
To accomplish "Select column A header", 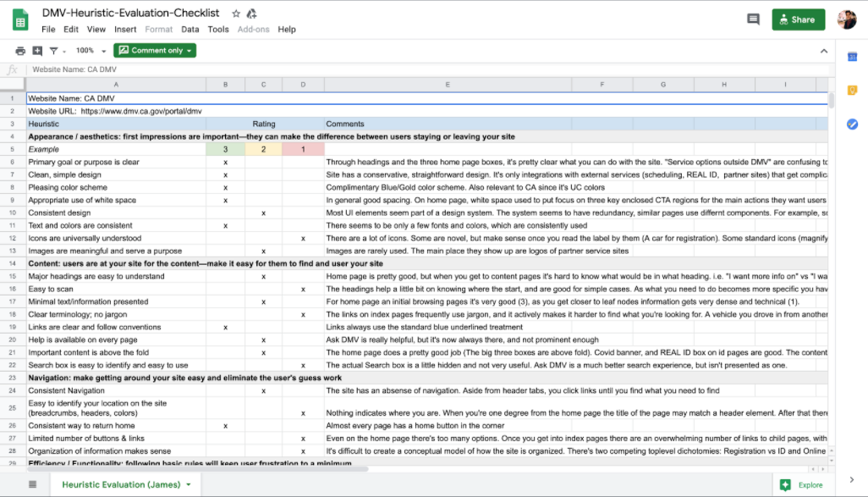I will tap(116, 84).
